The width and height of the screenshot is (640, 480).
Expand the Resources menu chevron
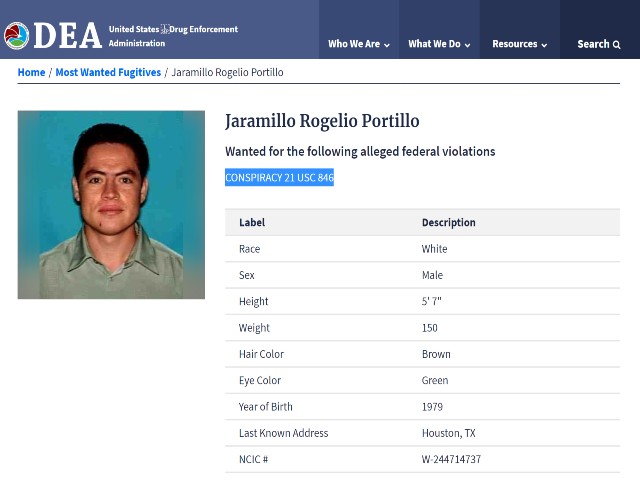(544, 45)
